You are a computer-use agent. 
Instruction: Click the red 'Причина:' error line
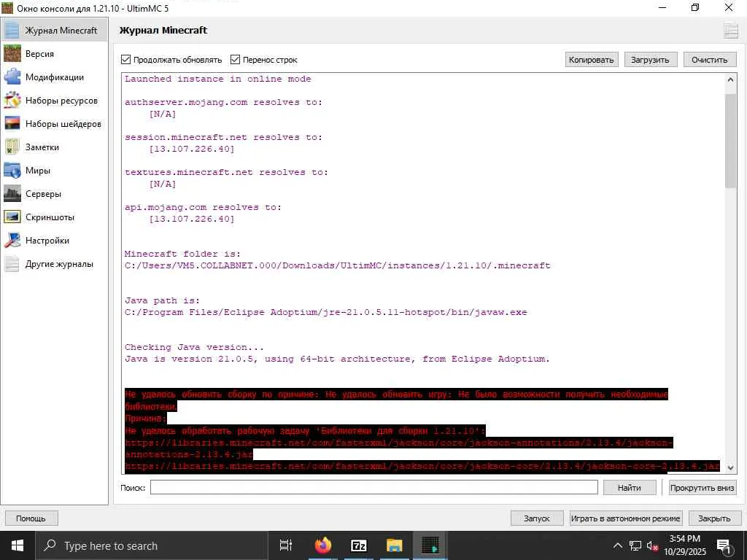tap(146, 419)
